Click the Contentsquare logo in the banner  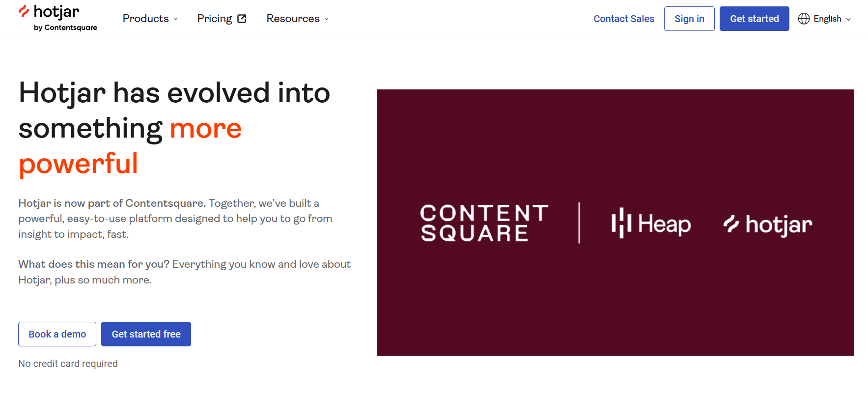pos(484,223)
